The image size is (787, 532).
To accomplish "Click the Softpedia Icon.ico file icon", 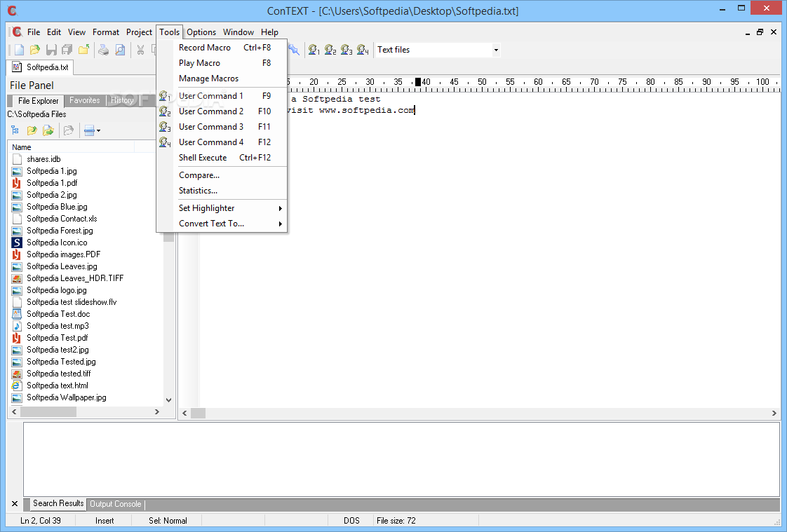I will 17,243.
